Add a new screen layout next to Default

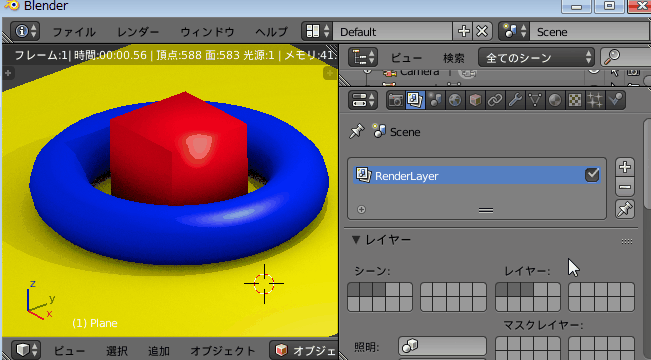463,31
